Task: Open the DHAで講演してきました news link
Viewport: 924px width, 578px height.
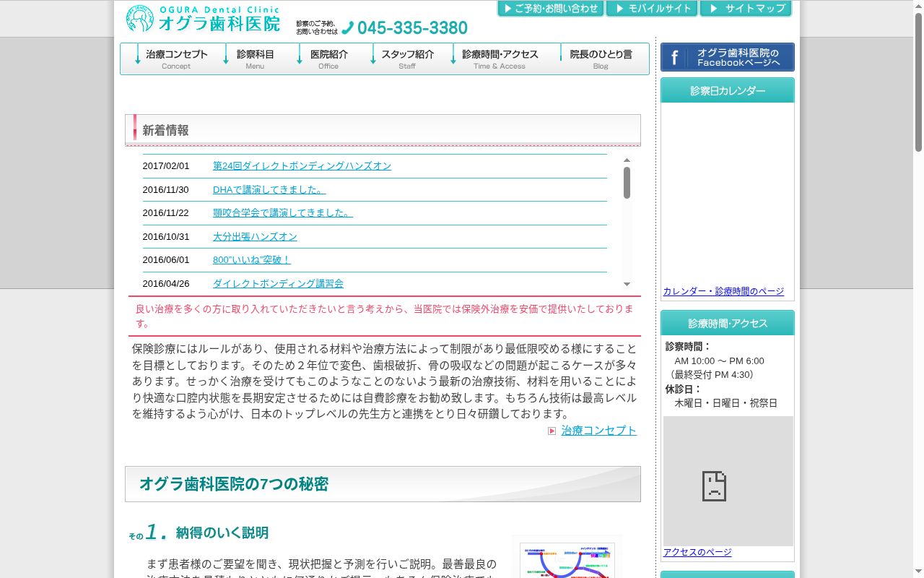Action: (269, 190)
